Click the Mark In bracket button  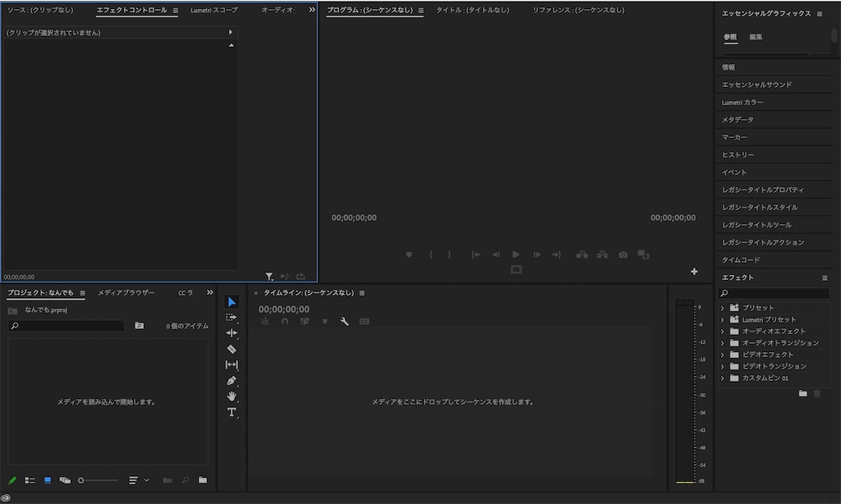[430, 254]
